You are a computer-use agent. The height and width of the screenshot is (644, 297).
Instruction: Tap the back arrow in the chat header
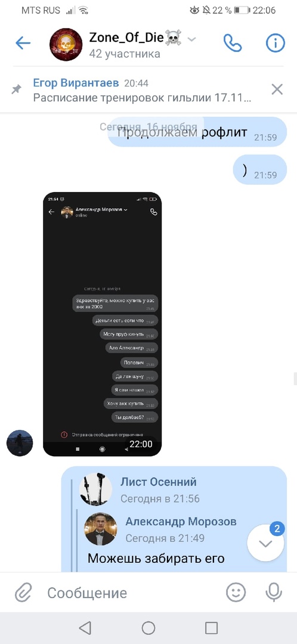tap(23, 43)
